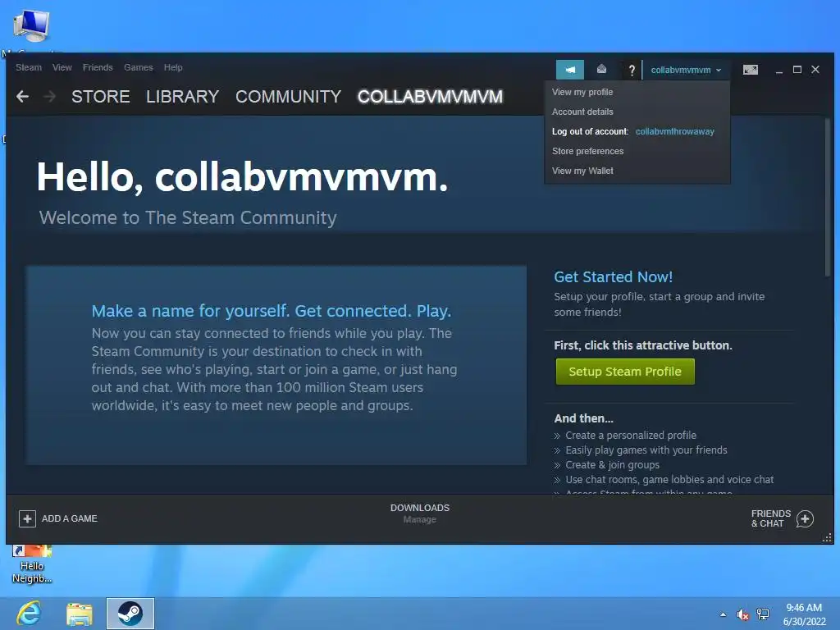Click the Steam taskbar icon
This screenshot has width=840, height=630.
[130, 614]
